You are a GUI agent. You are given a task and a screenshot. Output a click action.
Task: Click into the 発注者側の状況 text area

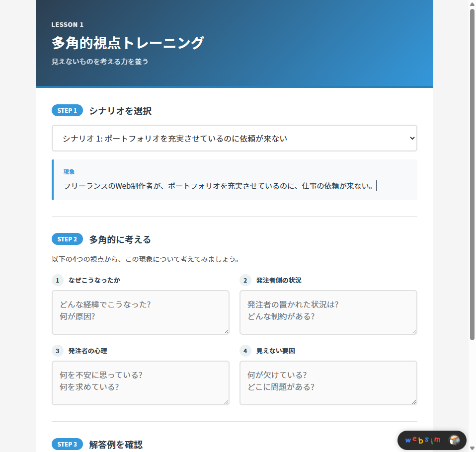[328, 312]
